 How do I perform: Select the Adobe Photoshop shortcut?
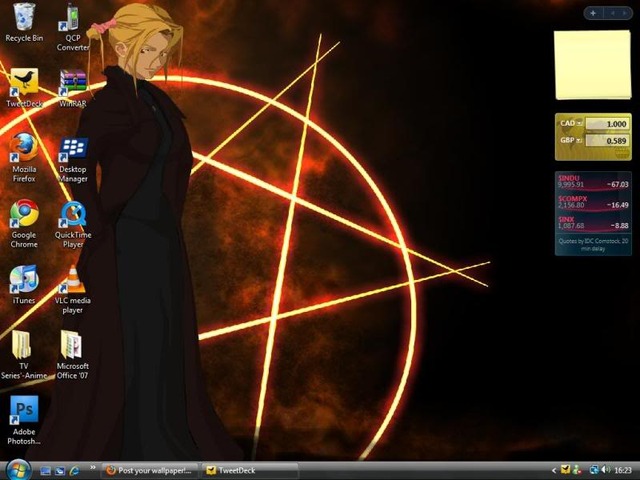(x=24, y=420)
